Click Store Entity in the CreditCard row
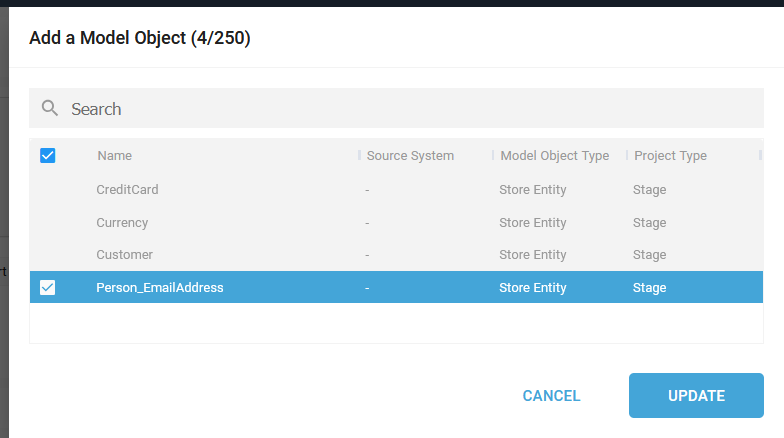 532,190
